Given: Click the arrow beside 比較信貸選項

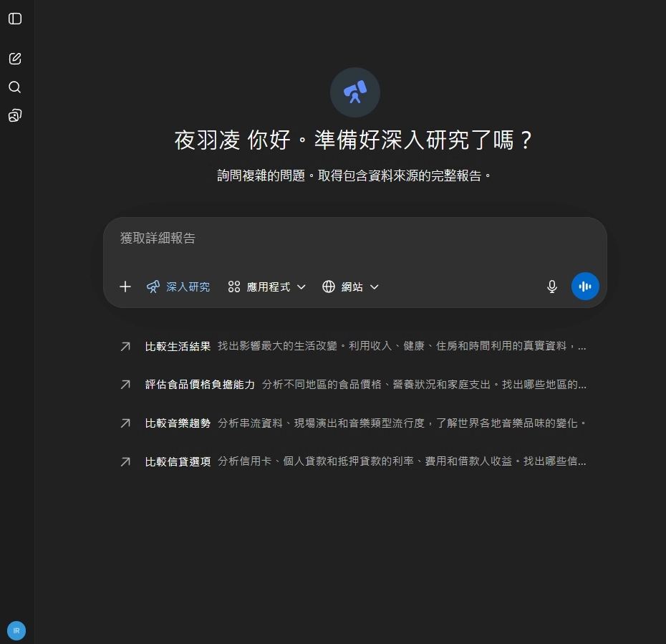Looking at the screenshot, I should [x=125, y=462].
